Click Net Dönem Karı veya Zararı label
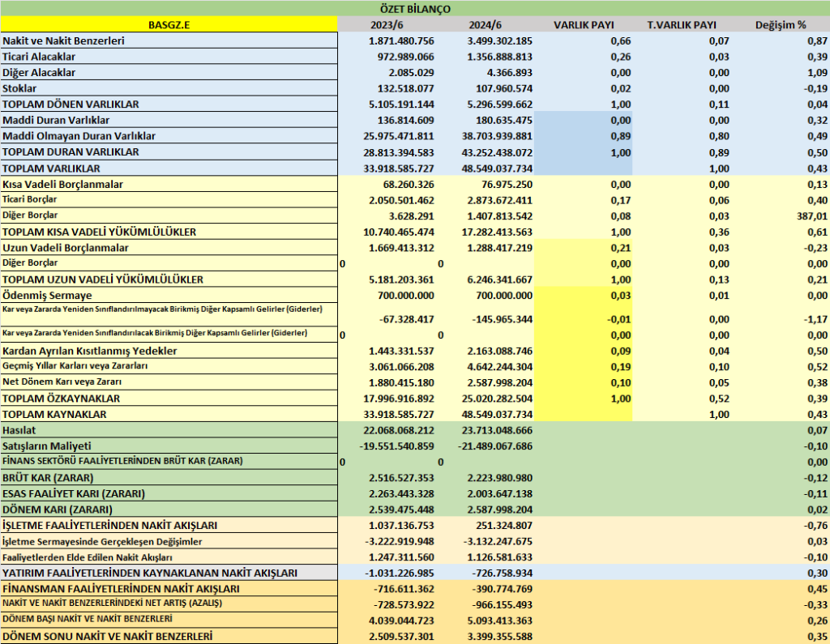 click(62, 382)
